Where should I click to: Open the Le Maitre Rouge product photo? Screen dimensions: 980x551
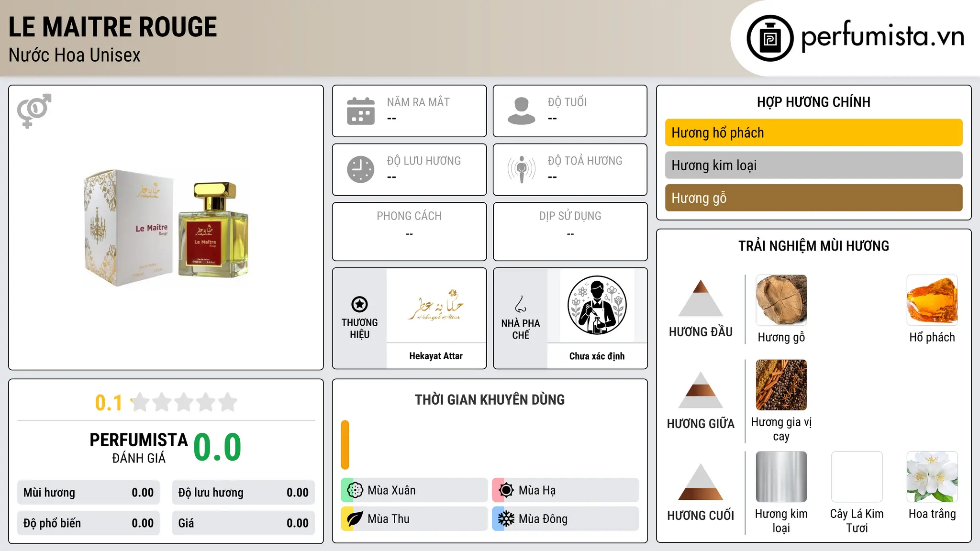coord(166,228)
